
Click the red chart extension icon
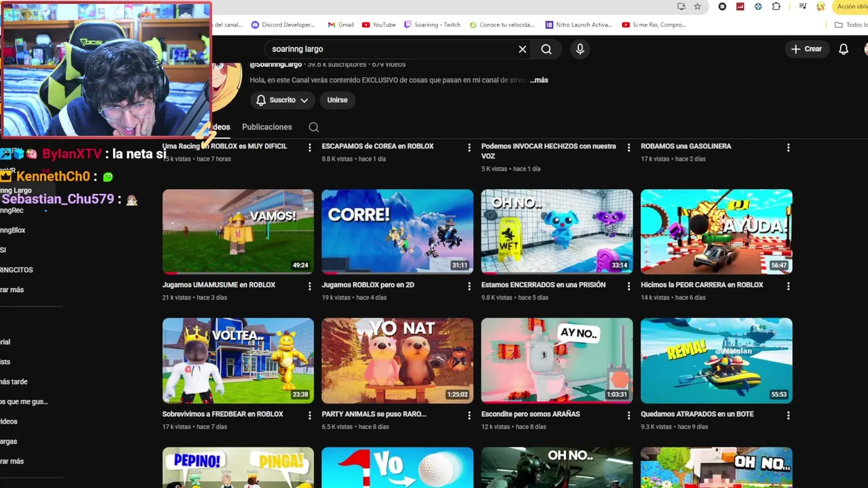[741, 6]
